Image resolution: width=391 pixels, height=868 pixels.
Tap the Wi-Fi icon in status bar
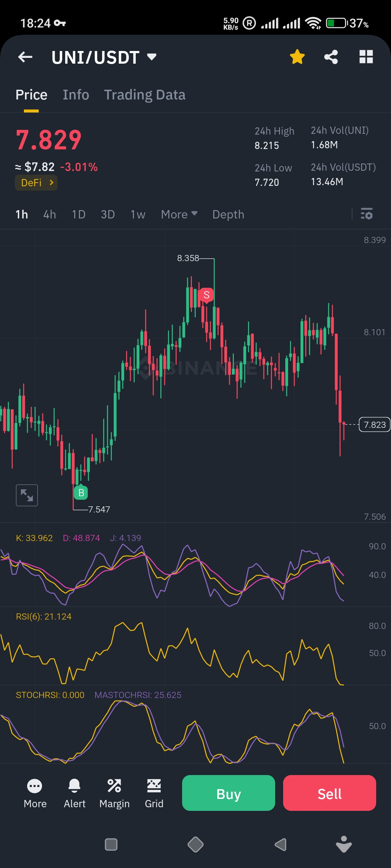313,23
